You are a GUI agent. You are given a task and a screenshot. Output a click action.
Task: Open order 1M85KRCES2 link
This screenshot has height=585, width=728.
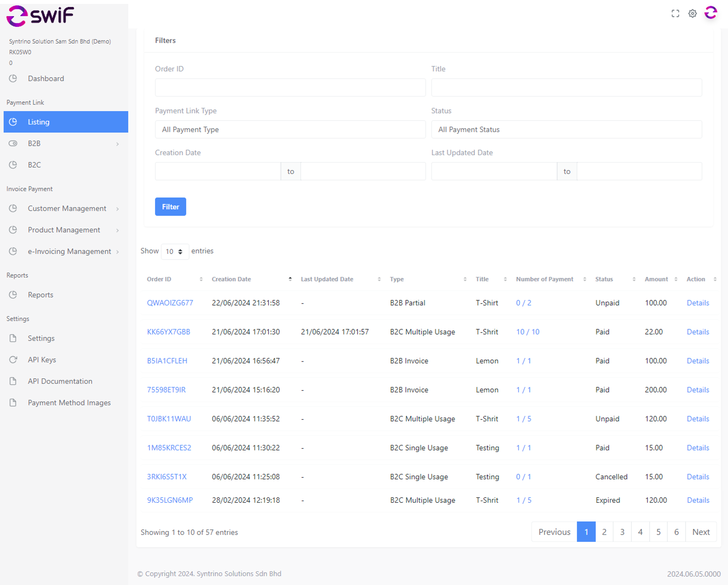169,448
